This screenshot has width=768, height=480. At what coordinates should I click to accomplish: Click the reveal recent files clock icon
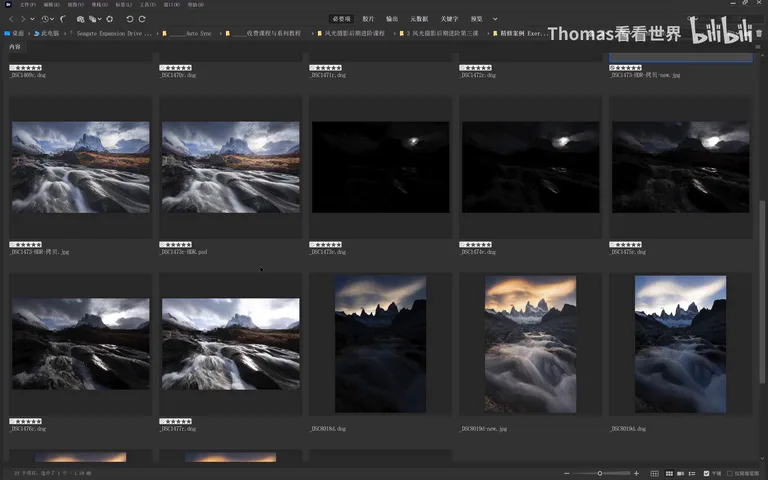45,19
